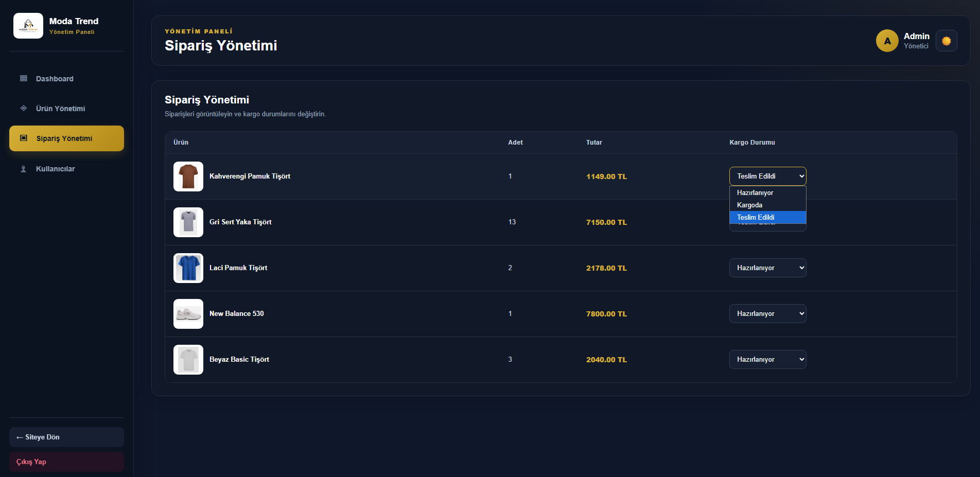Choose highlighted Teslim Edildi option
Viewport: 980px width, 477px height.
767,217
